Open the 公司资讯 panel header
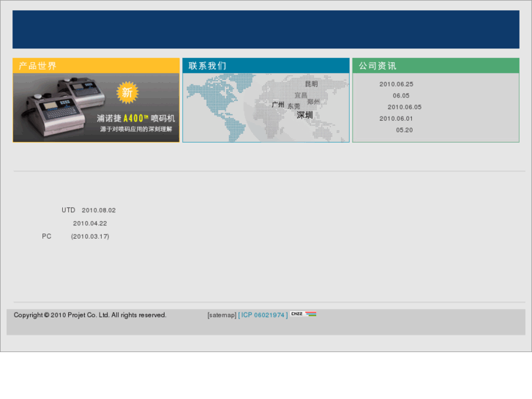Viewport: 532px width, 399px height. point(435,66)
